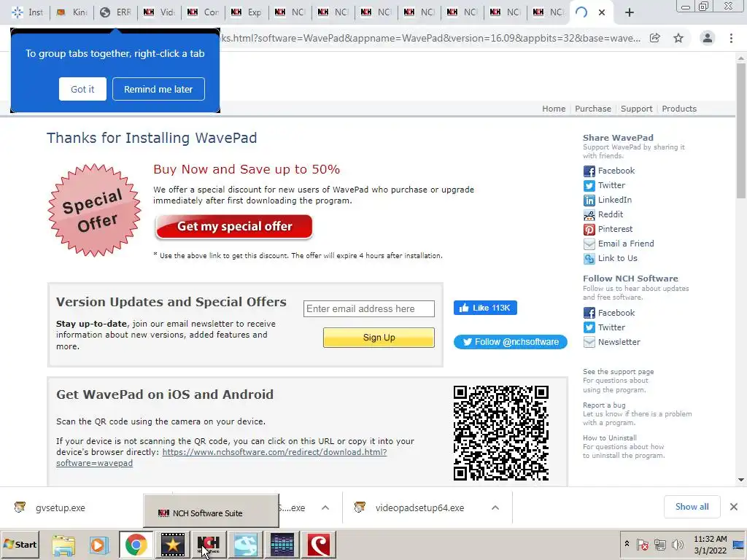Open the Chrome three-dot menu

(731, 38)
